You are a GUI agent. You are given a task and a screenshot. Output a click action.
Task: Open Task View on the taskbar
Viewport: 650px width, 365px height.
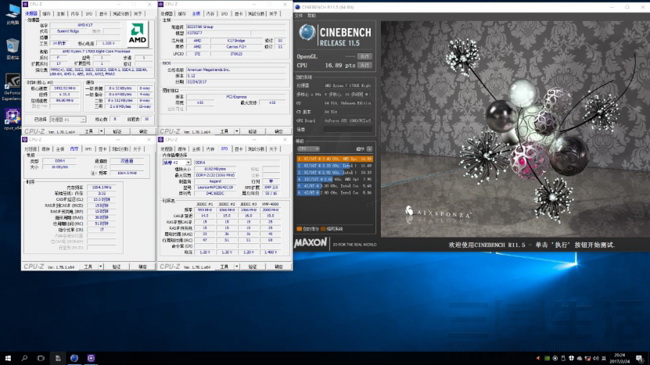tap(41, 358)
